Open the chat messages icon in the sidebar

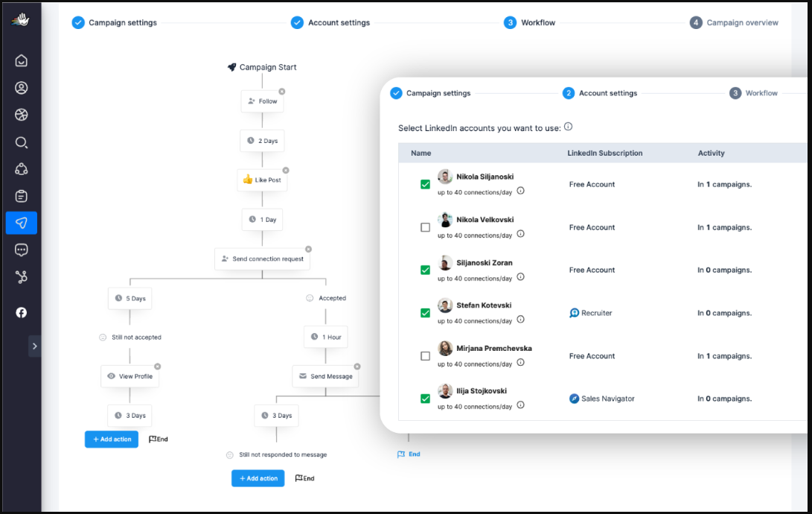pos(21,250)
